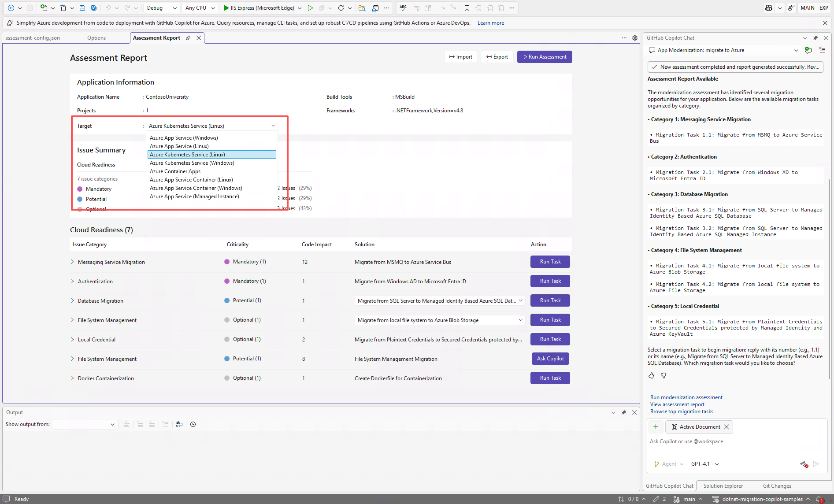Open the Show output from dropdown
Screen dimensions: 834x504
84,424
